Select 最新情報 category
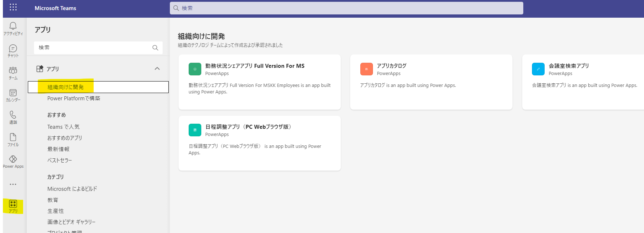Screen dimensions: 644x233 click(x=58, y=149)
